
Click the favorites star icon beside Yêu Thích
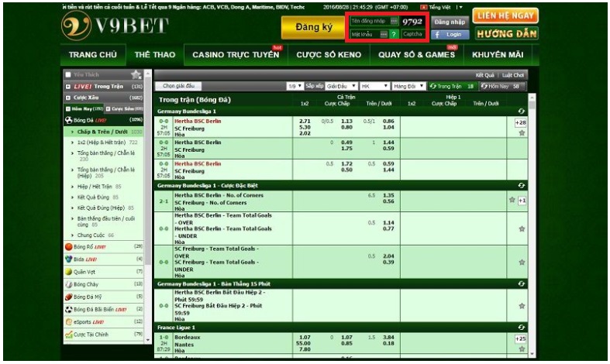[x=136, y=74]
